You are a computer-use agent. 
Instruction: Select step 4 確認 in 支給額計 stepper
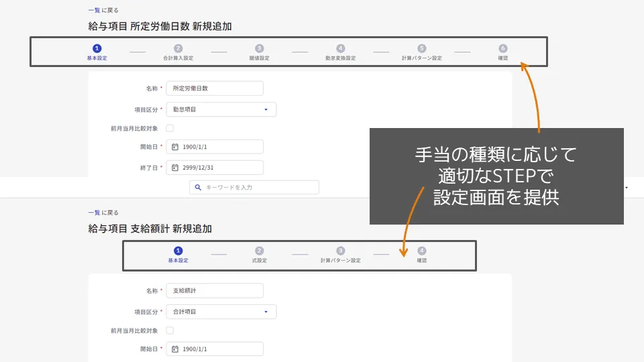coord(422,255)
